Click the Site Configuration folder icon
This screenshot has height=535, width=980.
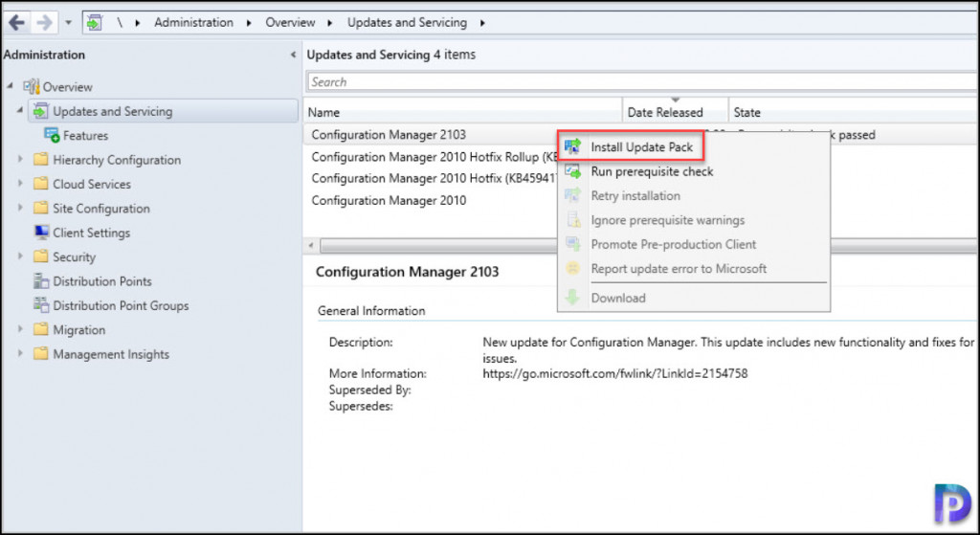(40, 208)
